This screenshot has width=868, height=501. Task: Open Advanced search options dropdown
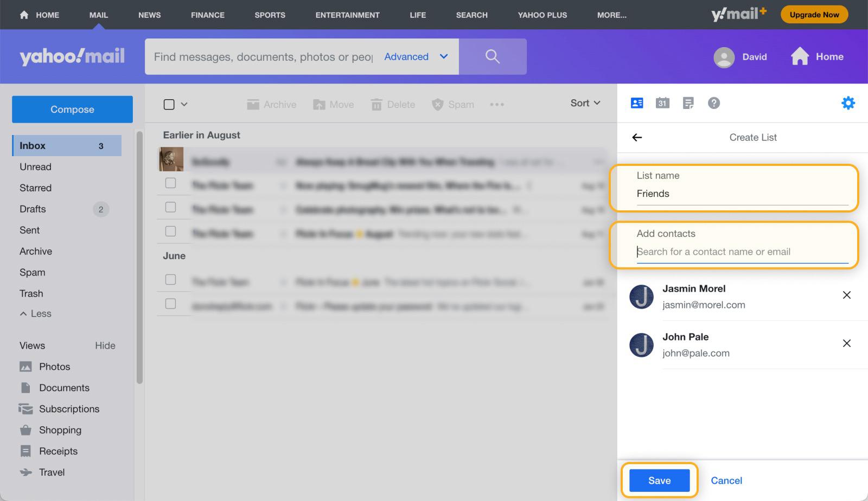(x=416, y=56)
